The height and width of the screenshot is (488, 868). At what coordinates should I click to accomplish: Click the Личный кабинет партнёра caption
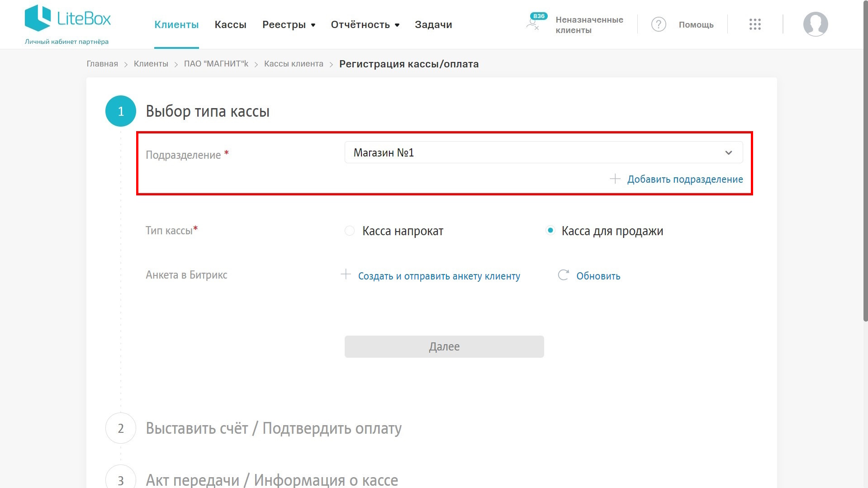[x=66, y=42]
